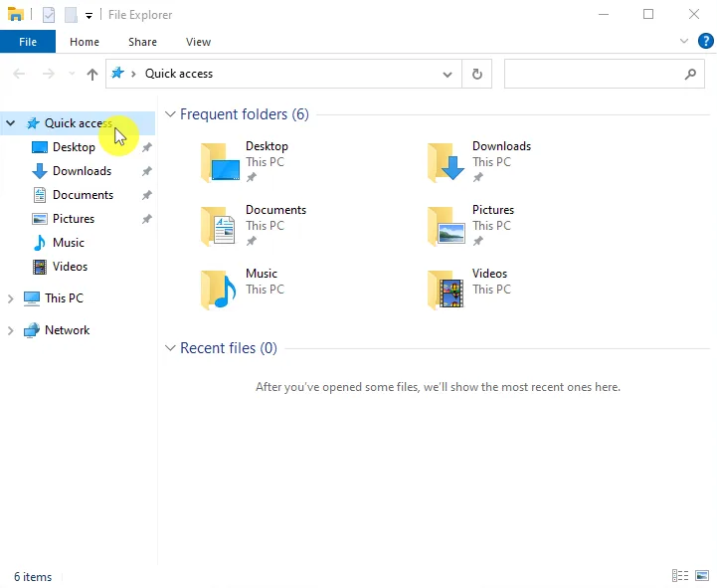Select This PC in navigation pane
The image size is (717, 588).
coord(64,297)
